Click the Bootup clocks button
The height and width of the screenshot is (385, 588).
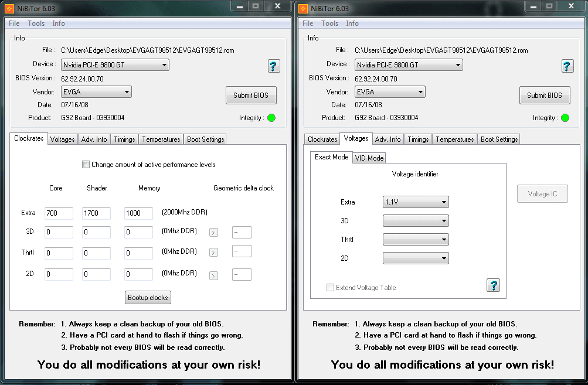pos(148,298)
